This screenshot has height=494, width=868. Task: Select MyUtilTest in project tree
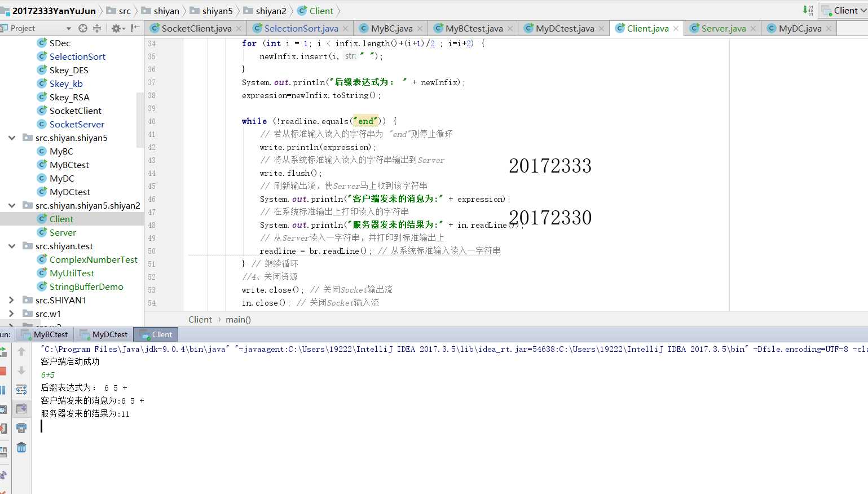click(65, 273)
